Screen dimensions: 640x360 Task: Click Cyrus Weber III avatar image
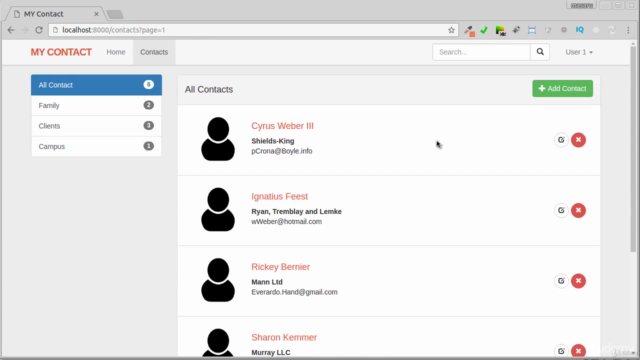point(218,139)
